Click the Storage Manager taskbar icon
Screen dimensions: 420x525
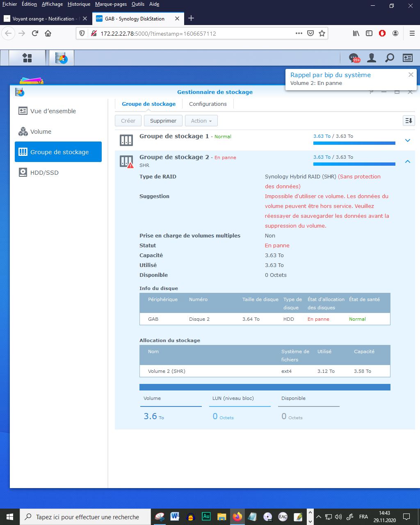coord(62,58)
